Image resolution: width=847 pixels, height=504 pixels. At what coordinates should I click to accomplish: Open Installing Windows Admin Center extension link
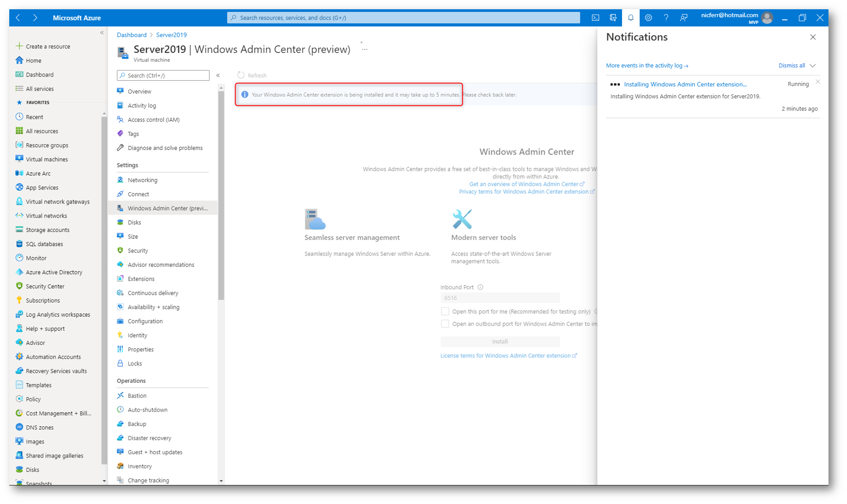click(x=685, y=84)
